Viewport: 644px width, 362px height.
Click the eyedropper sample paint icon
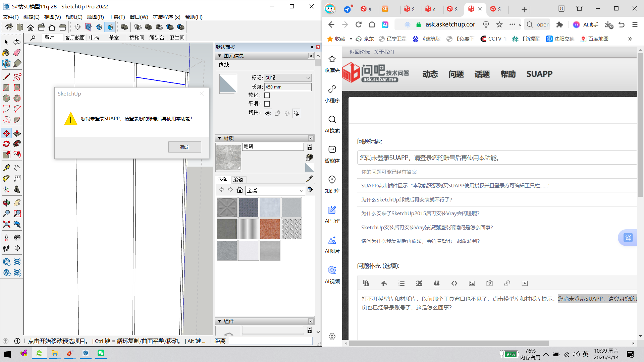(x=310, y=179)
